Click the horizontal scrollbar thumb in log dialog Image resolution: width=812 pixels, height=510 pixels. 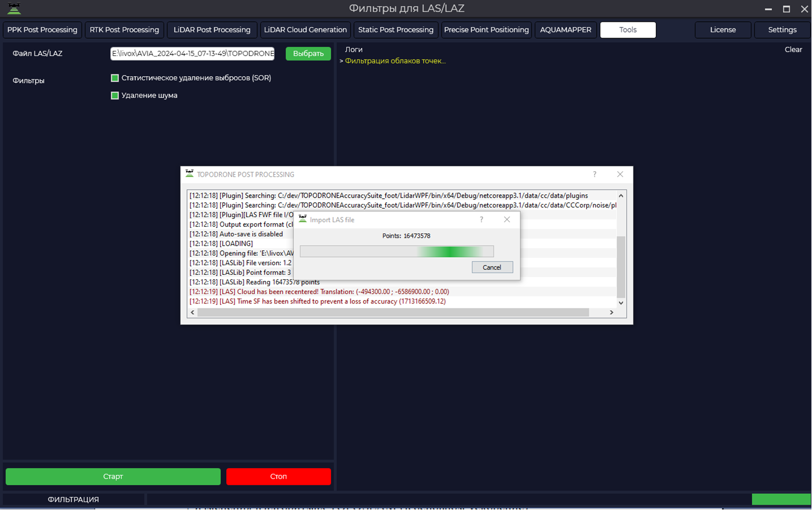click(x=394, y=312)
